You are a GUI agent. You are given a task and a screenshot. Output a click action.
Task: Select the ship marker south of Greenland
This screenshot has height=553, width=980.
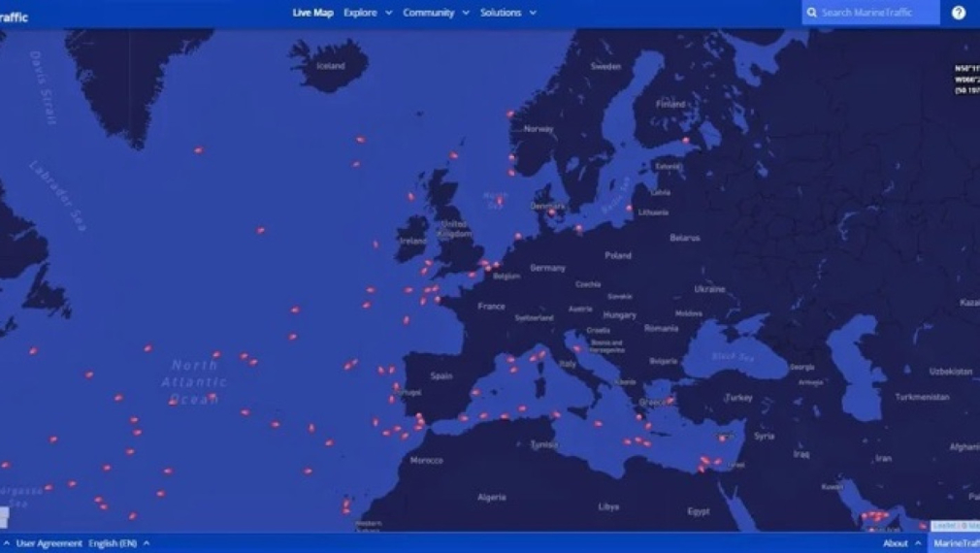point(199,150)
